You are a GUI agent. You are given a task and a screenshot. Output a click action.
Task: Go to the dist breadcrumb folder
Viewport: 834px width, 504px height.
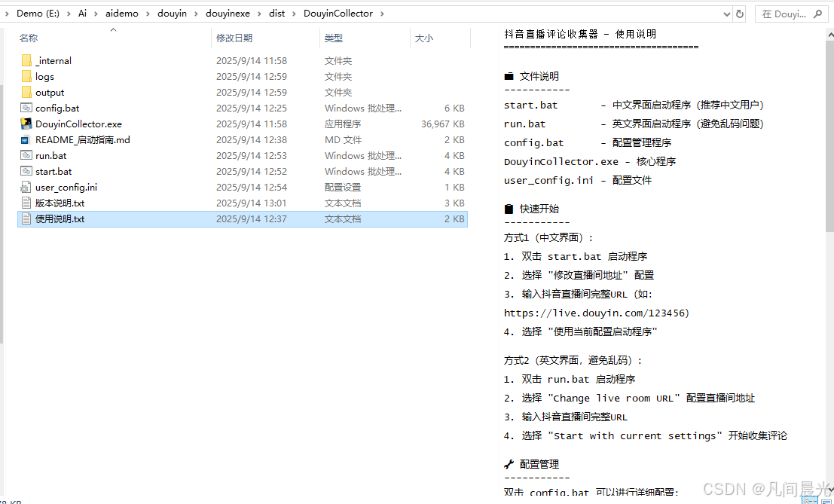point(276,14)
